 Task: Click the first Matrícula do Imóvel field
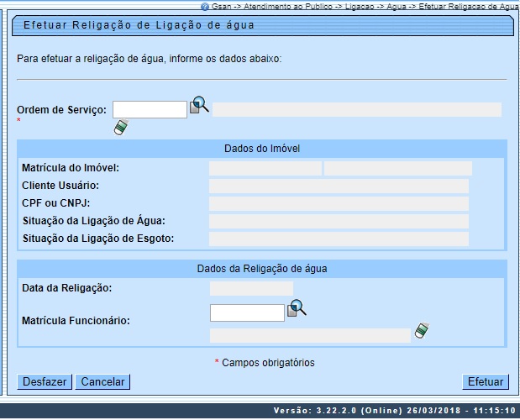265,168
